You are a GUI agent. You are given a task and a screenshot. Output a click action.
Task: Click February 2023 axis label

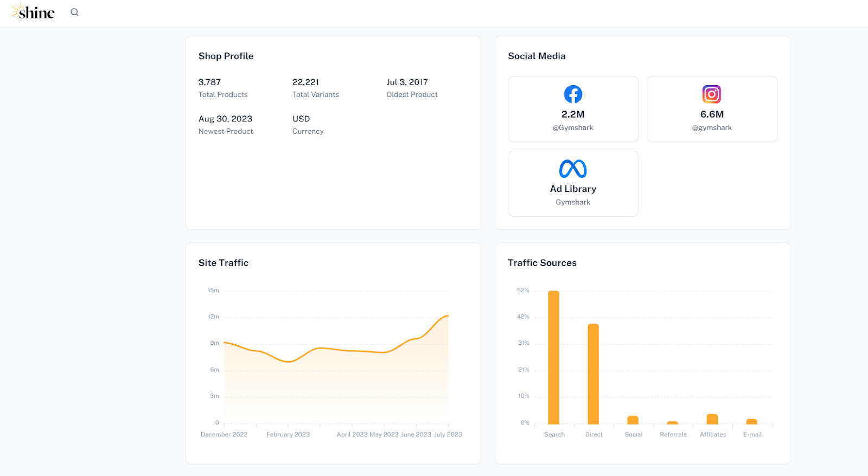288,435
